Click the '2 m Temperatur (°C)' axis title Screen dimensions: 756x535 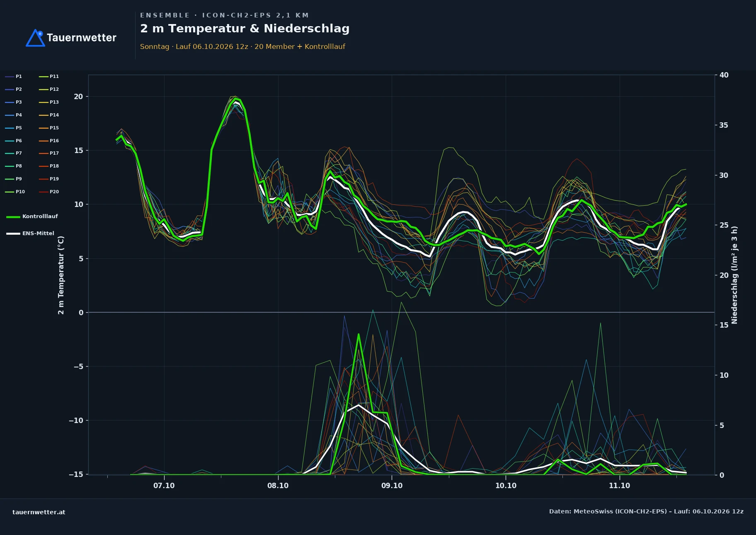61,275
